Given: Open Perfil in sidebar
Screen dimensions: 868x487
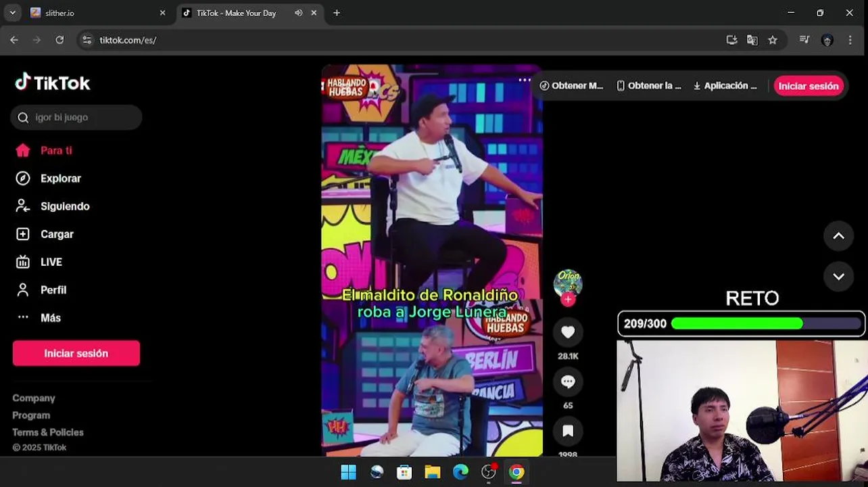Looking at the screenshot, I should 41,289.
